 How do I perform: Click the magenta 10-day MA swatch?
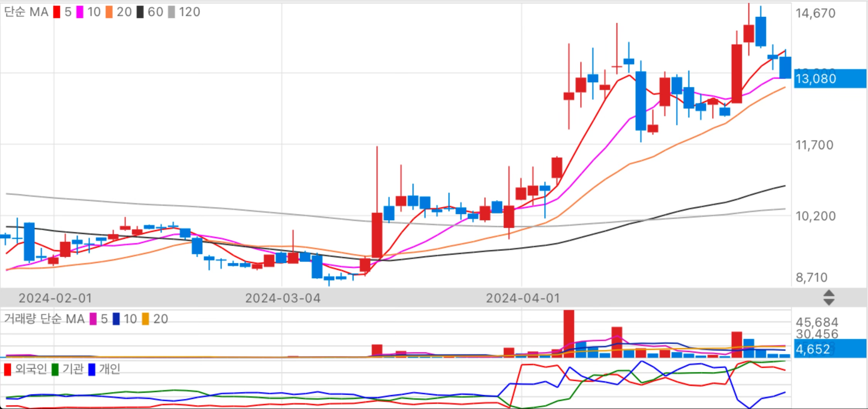click(x=80, y=12)
